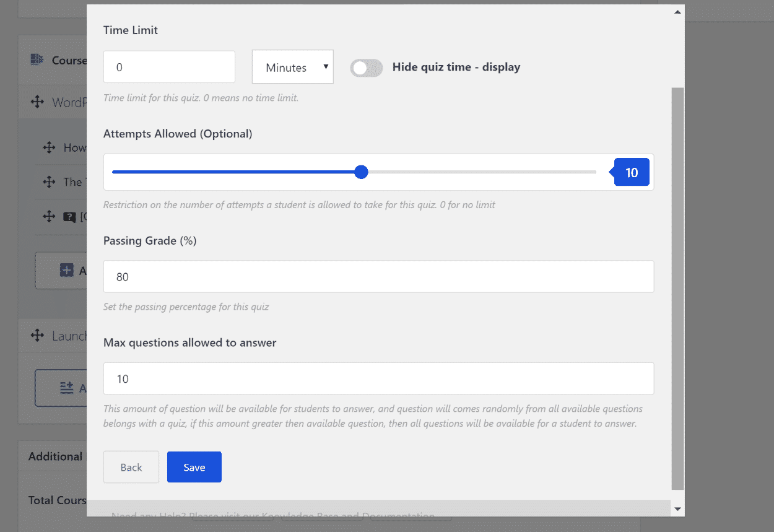Image resolution: width=774 pixels, height=532 pixels.
Task: Click the move handle on quiz row
Action: click(x=49, y=217)
